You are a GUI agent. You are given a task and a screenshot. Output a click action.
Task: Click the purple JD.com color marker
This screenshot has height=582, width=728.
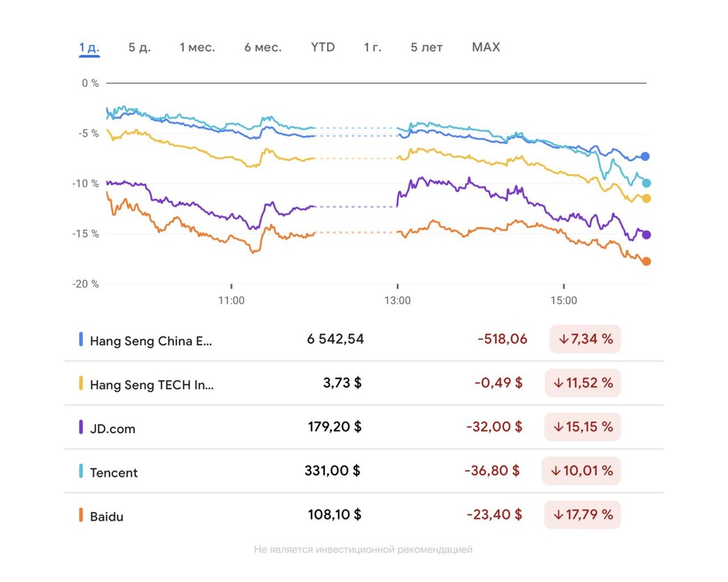coord(81,427)
